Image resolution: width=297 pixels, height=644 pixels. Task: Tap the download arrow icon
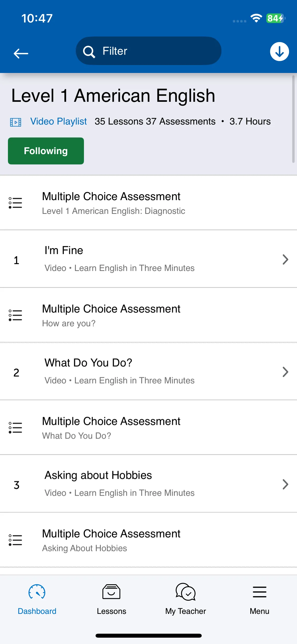click(x=279, y=52)
